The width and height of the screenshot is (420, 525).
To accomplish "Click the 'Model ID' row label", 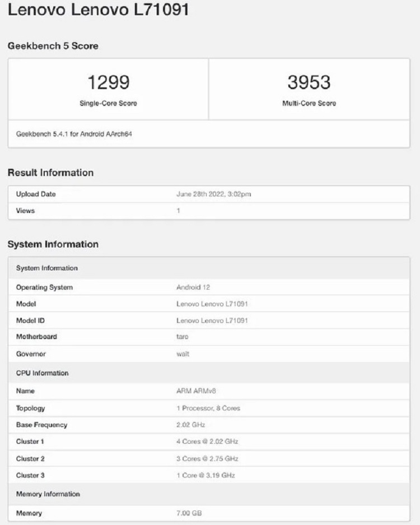I will coord(30,320).
